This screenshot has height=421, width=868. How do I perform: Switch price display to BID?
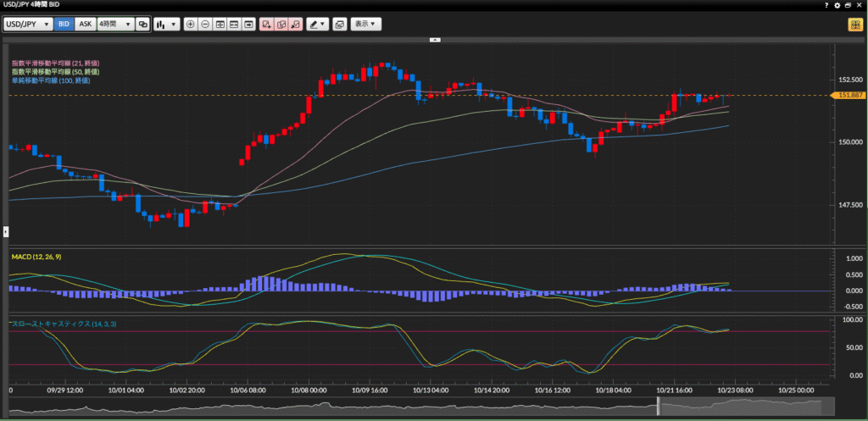pyautogui.click(x=64, y=25)
